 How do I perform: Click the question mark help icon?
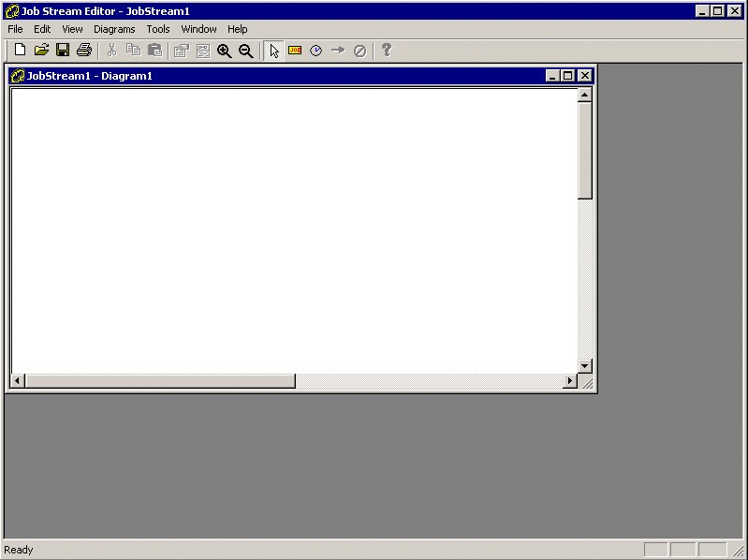(x=386, y=51)
